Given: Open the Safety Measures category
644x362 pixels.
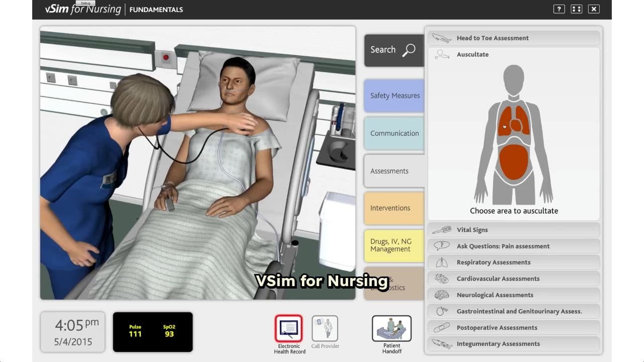Looking at the screenshot, I should click(x=394, y=96).
